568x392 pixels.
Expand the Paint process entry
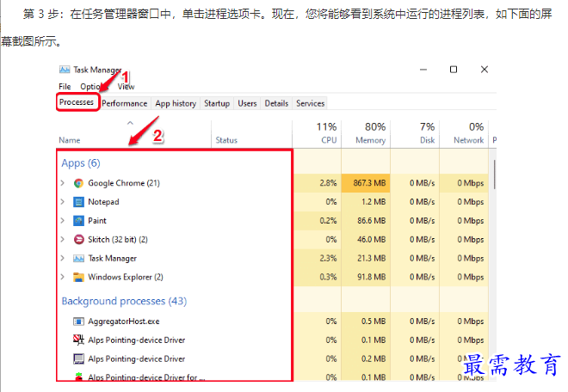click(x=63, y=221)
